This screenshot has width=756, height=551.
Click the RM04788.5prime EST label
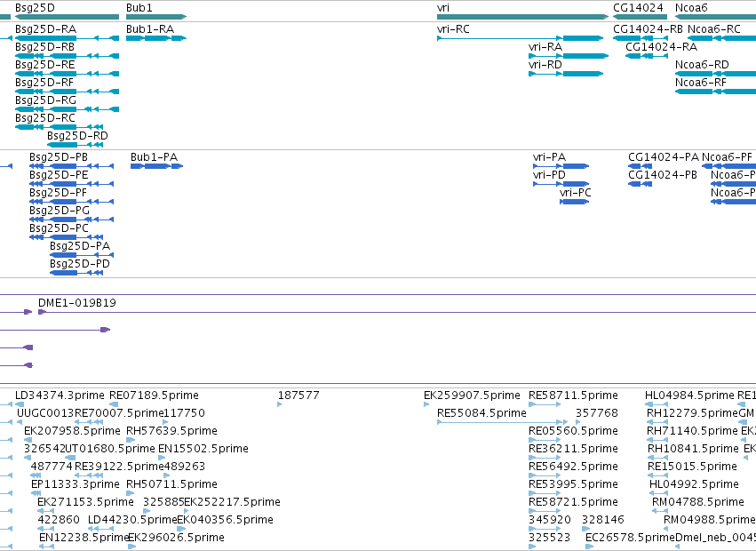697,502
